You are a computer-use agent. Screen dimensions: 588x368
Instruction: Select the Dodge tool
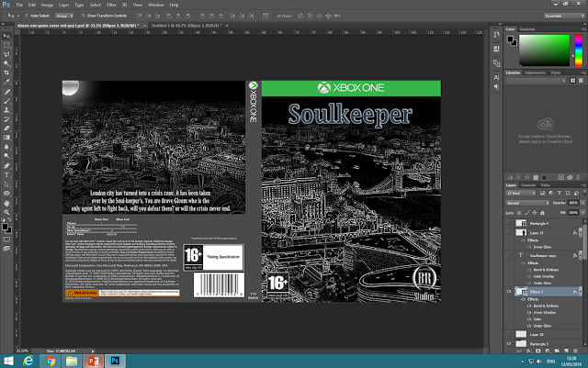[6, 156]
